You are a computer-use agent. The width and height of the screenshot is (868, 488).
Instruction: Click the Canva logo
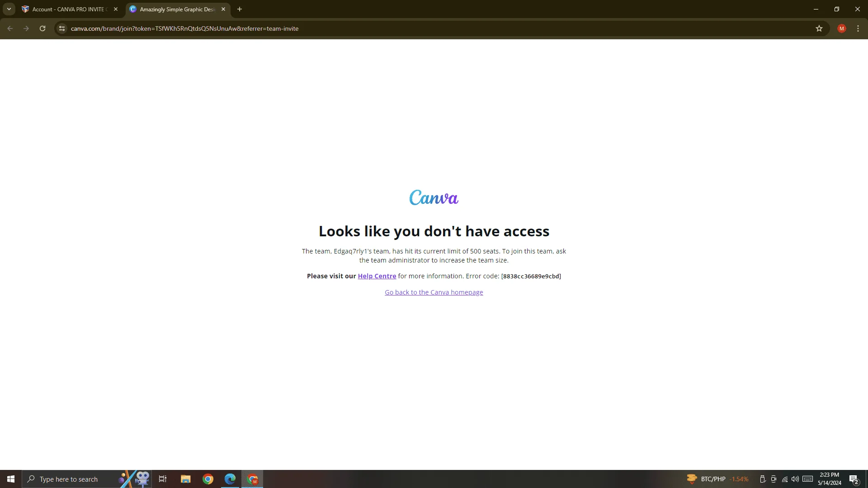coord(434,197)
